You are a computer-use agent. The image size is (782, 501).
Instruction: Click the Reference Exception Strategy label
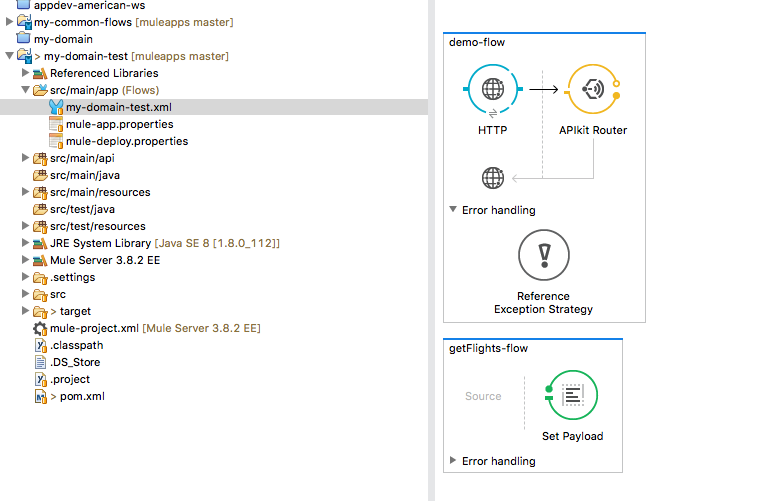point(544,303)
